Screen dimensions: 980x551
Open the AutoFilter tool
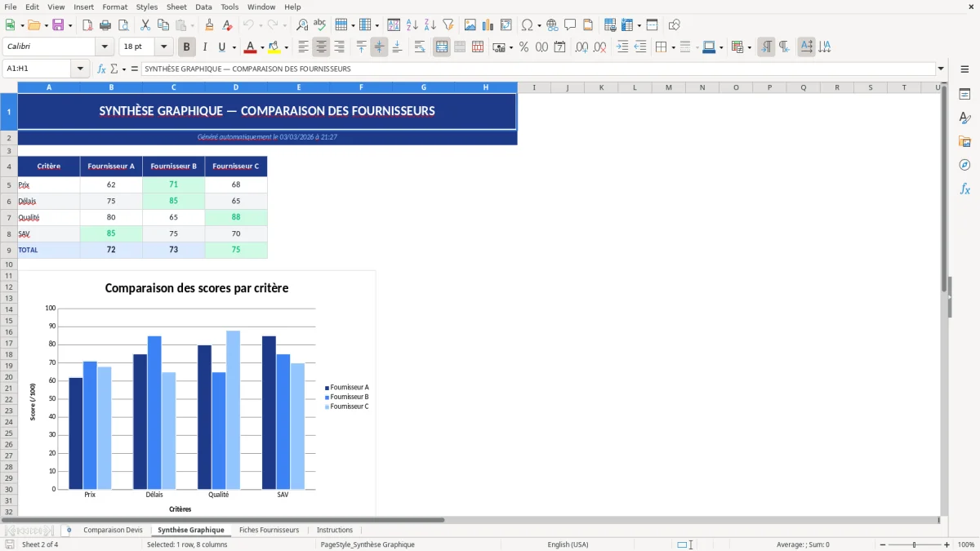(x=447, y=24)
